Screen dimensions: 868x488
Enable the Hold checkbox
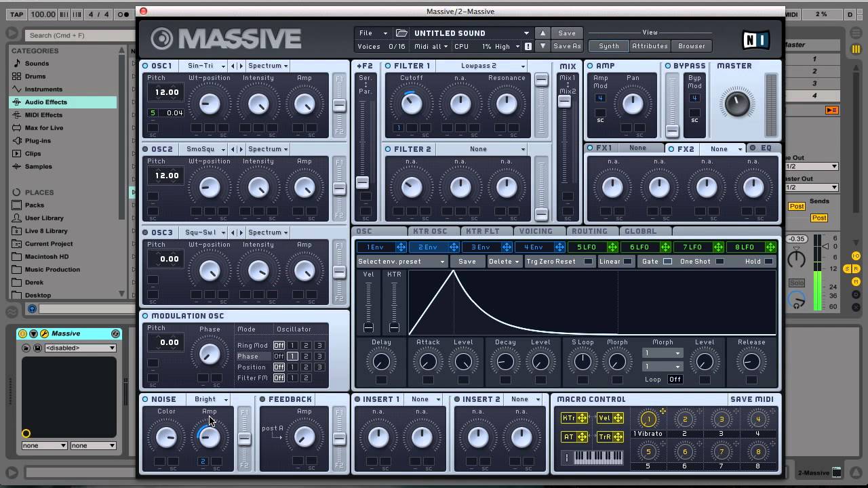tap(768, 262)
